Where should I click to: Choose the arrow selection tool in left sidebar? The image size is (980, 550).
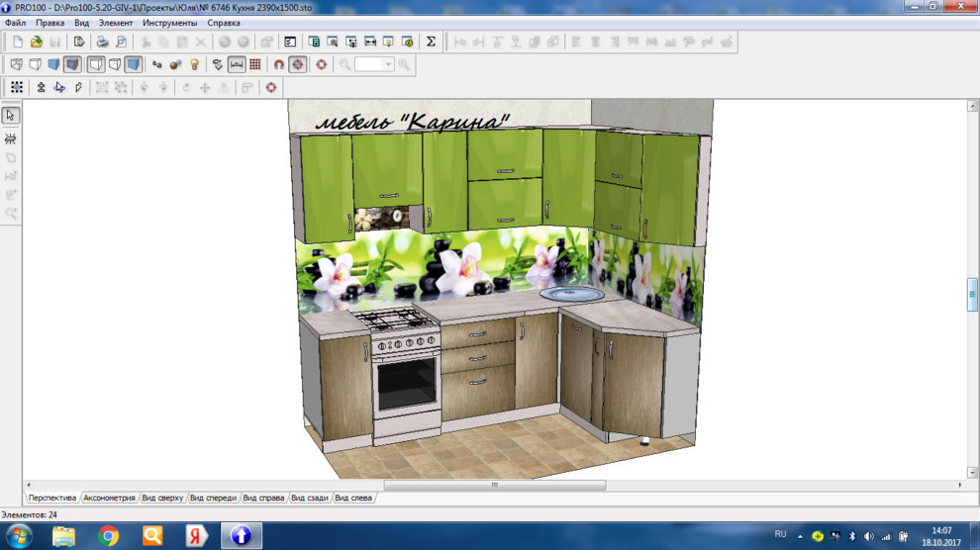coord(11,115)
